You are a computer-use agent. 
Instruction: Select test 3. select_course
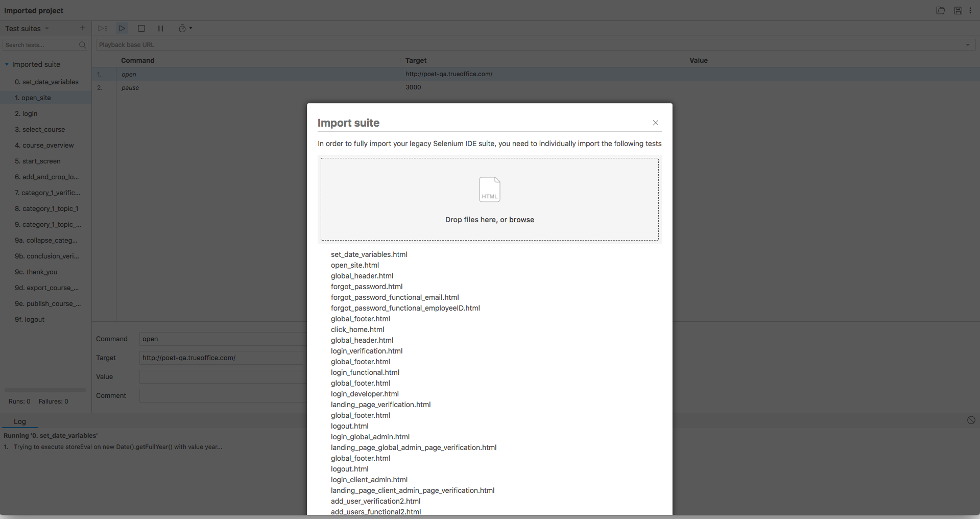(x=46, y=129)
